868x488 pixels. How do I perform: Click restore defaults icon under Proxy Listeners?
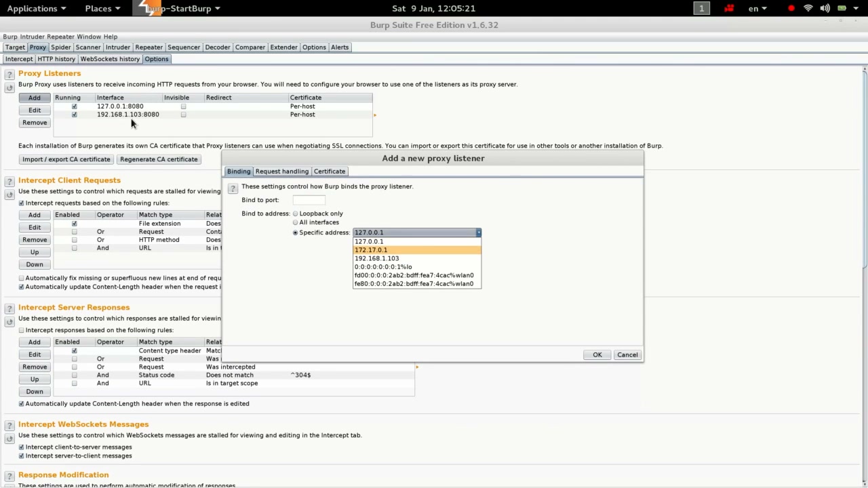(9, 88)
